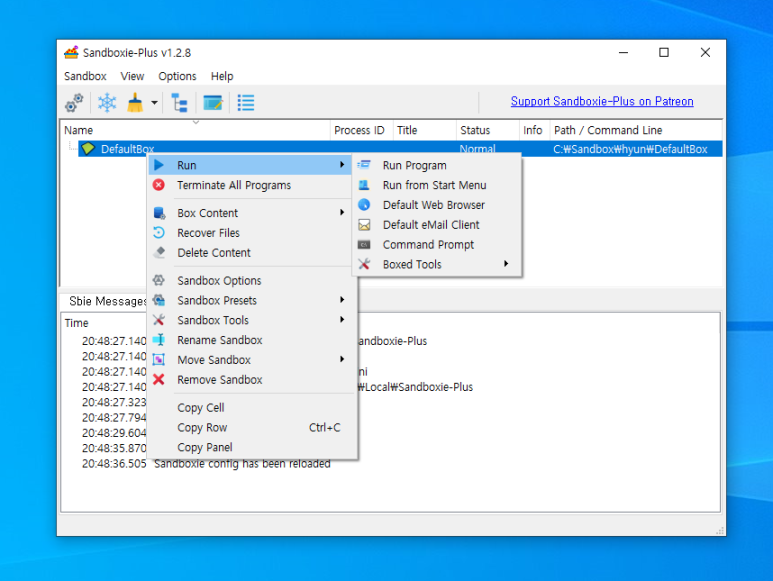Expand the Move Sandbox submenu arrow

click(x=342, y=359)
